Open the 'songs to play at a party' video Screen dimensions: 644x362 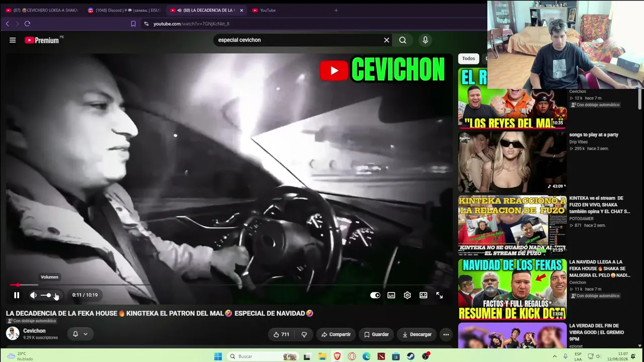pyautogui.click(x=594, y=135)
